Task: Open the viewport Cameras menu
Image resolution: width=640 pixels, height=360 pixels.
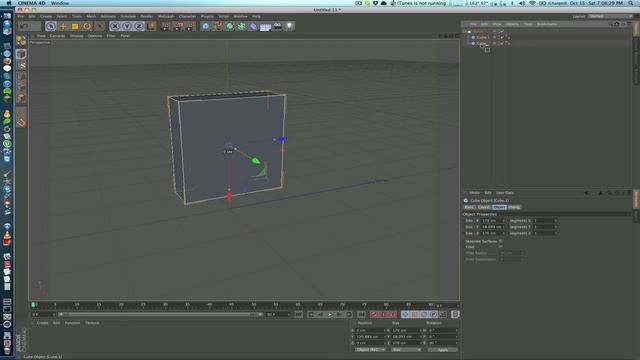Action: 58,36
